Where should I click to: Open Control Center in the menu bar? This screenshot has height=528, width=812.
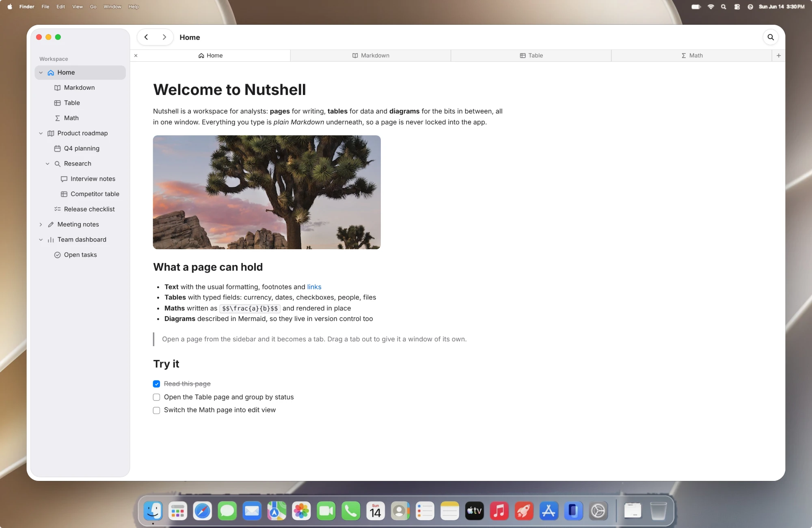point(737,6)
